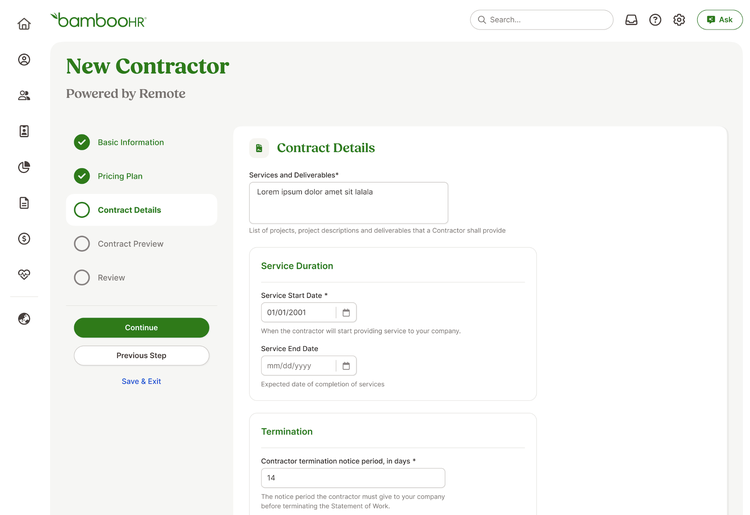
Task: Focus the termination notice period field
Action: click(353, 478)
